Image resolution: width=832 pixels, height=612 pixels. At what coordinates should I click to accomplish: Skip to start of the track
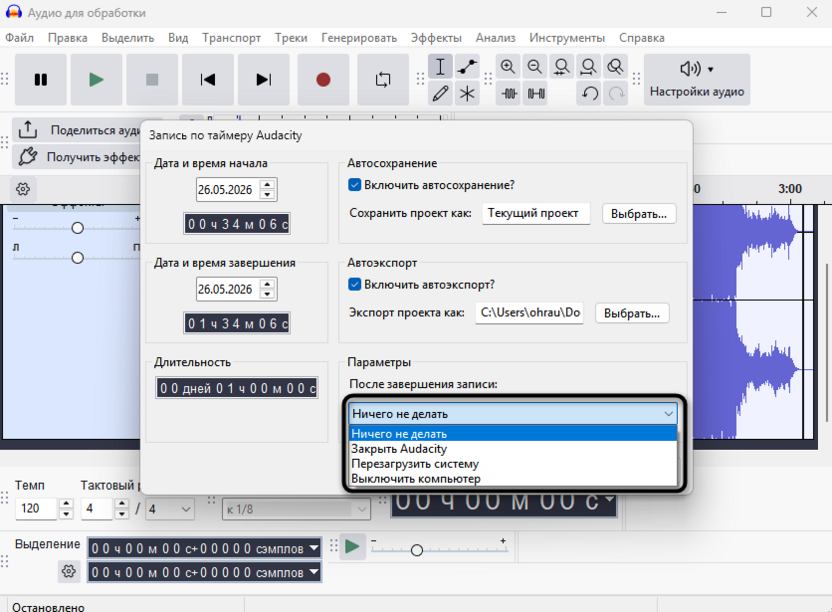pos(208,80)
